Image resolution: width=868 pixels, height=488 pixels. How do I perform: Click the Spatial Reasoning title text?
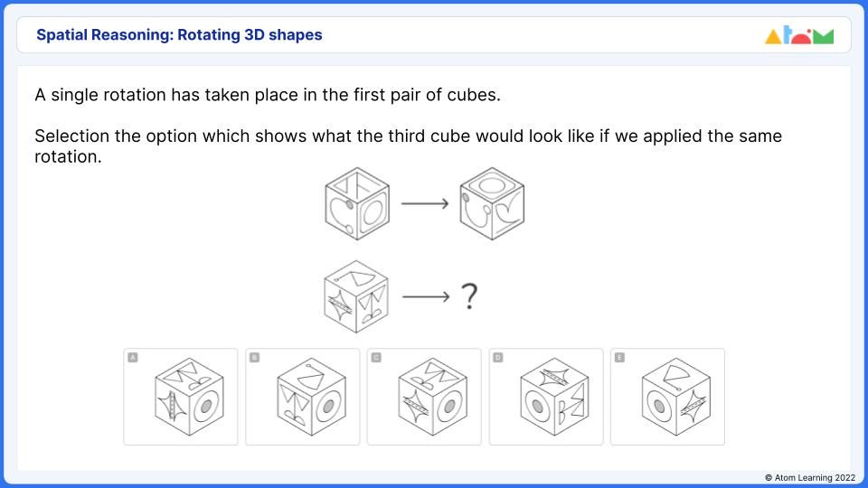(179, 35)
